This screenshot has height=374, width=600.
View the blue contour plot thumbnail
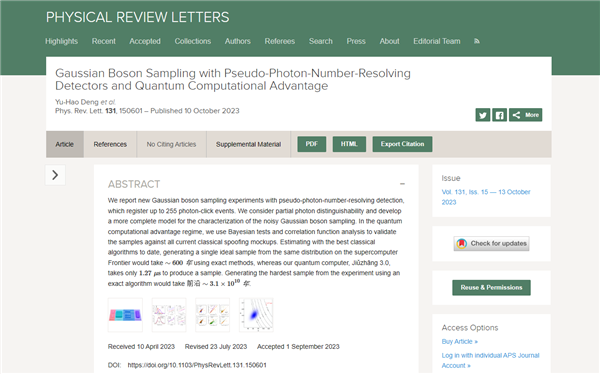click(x=256, y=315)
